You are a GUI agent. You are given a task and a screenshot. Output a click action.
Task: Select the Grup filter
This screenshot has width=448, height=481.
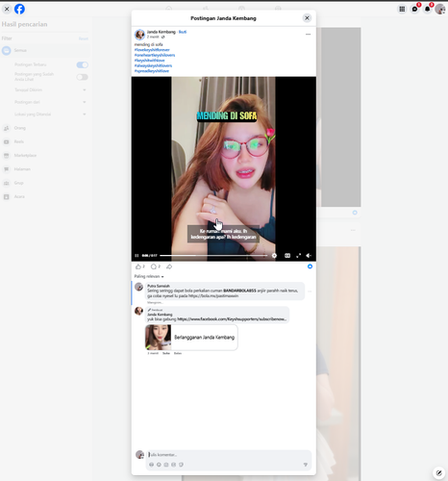(x=45, y=183)
